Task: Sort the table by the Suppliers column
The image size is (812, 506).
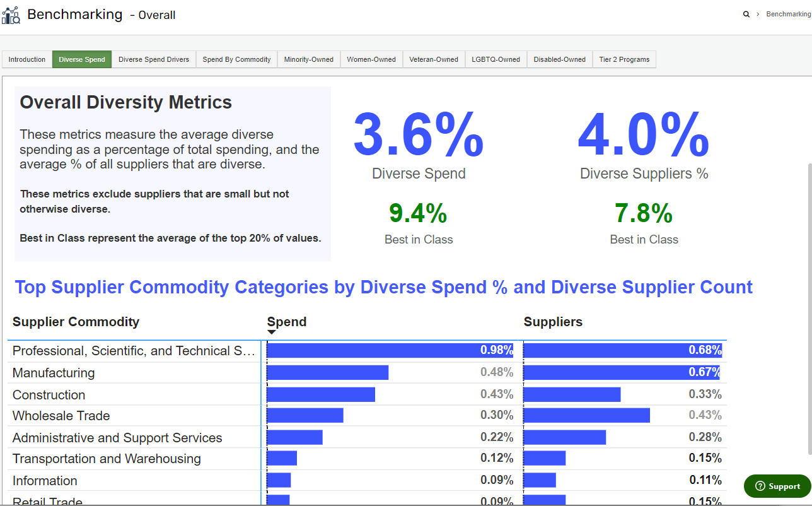Action: click(553, 322)
